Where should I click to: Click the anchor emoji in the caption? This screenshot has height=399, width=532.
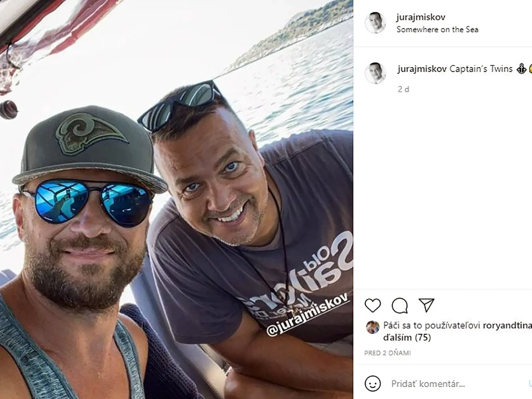pyautogui.click(x=521, y=69)
